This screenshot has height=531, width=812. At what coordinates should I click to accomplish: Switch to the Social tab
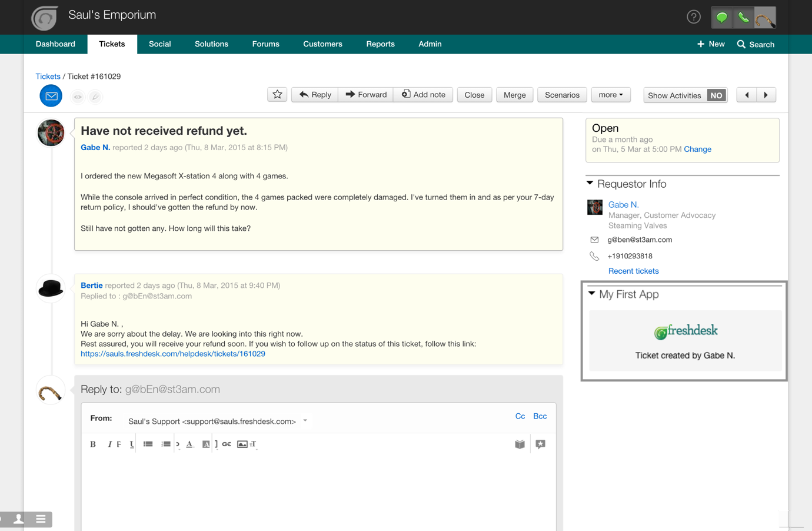159,44
